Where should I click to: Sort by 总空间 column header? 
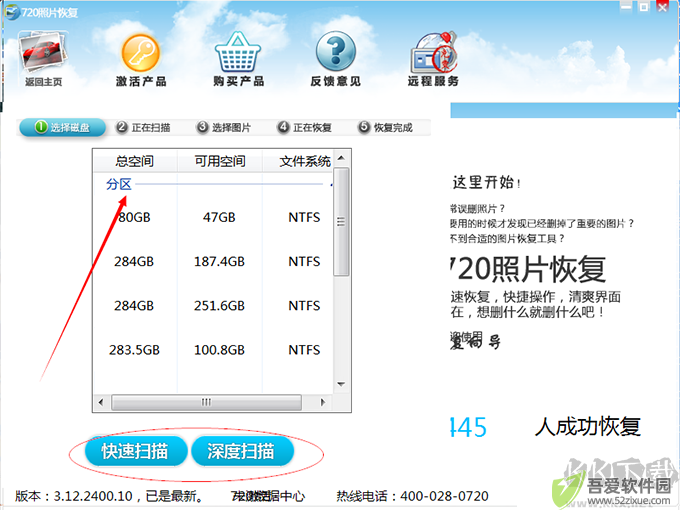tap(135, 161)
